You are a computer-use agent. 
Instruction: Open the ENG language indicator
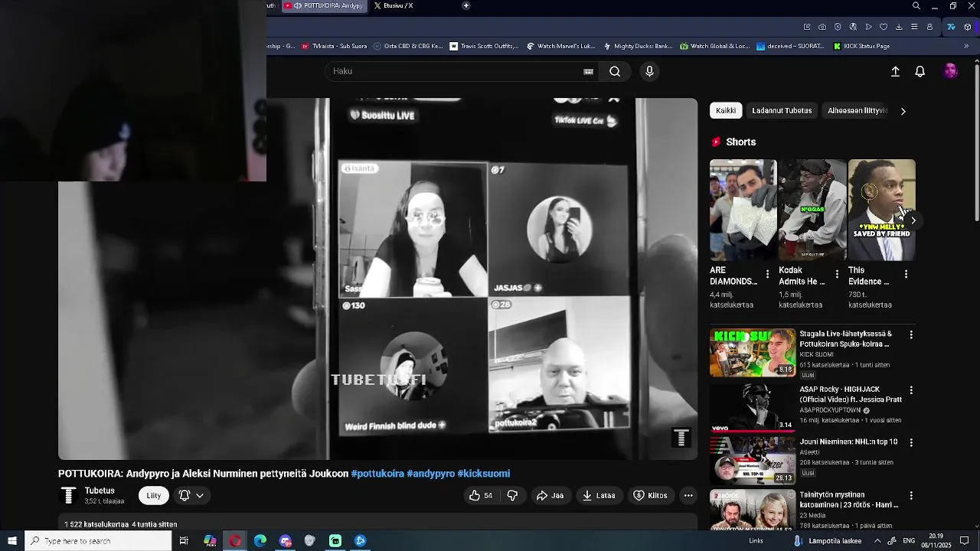pos(909,541)
